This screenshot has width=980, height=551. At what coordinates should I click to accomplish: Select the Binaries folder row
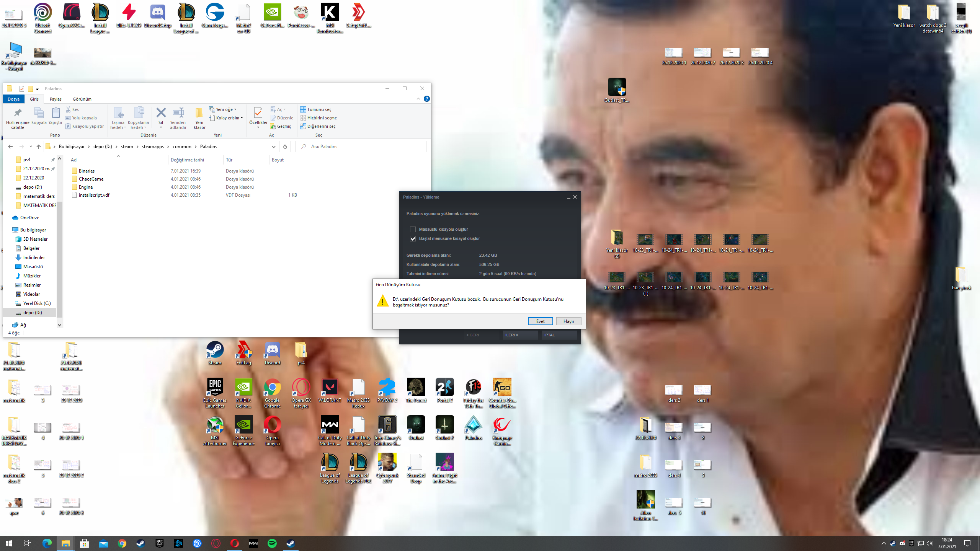coord(184,171)
